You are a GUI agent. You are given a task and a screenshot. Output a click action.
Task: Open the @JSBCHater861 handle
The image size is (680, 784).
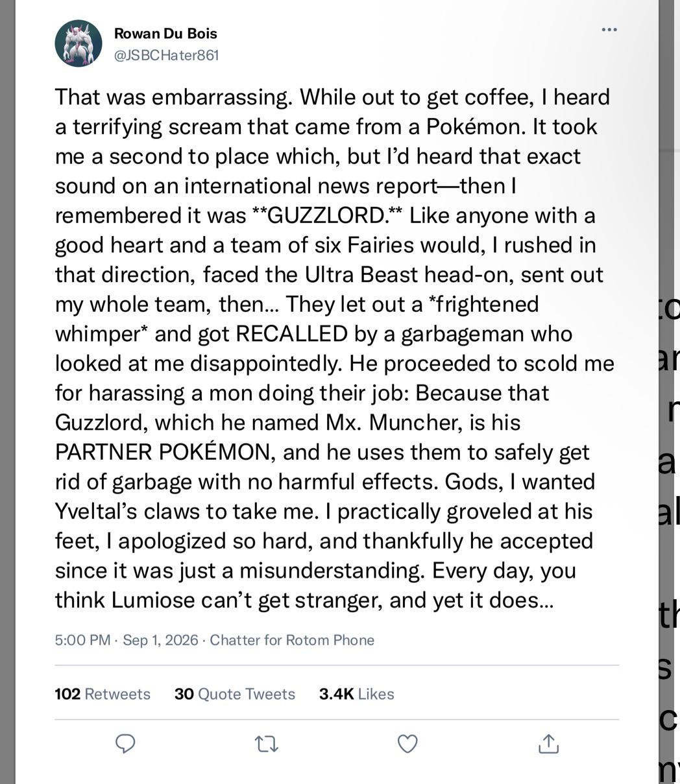pyautogui.click(x=167, y=55)
